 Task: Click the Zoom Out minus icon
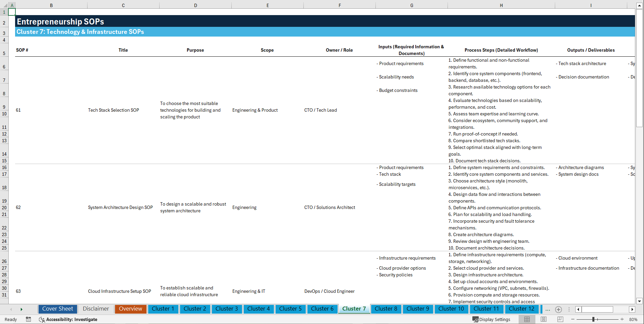click(x=573, y=319)
